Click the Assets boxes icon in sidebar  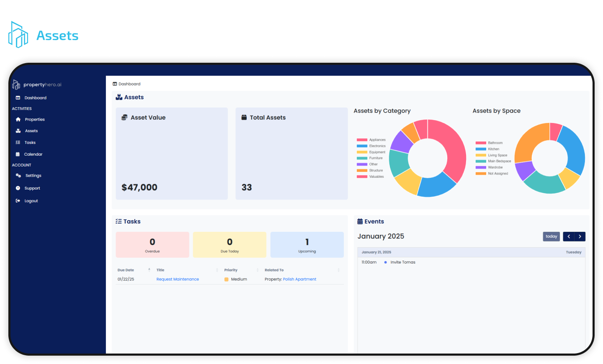point(18,131)
